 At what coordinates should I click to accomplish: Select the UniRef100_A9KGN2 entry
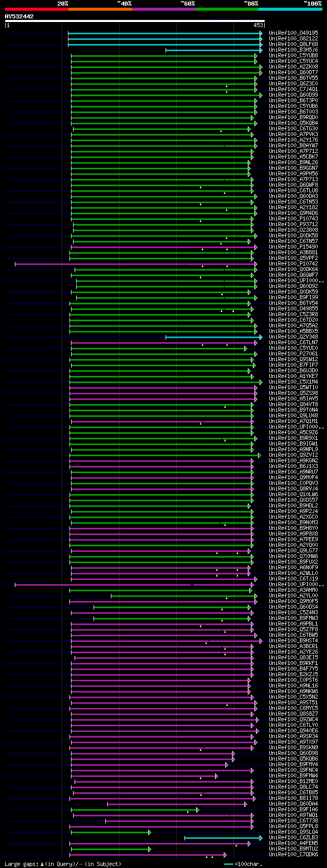point(293,461)
